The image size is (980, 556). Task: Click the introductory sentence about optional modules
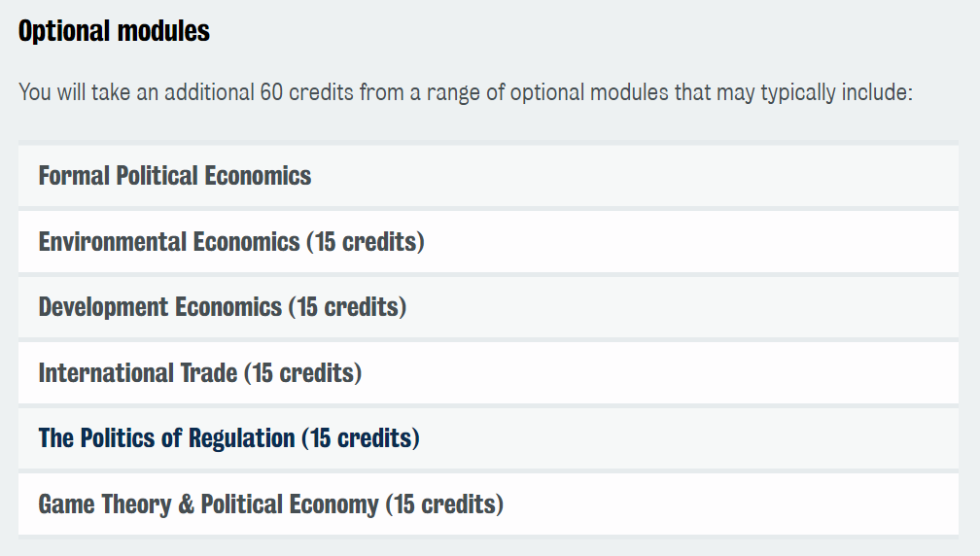click(x=466, y=92)
